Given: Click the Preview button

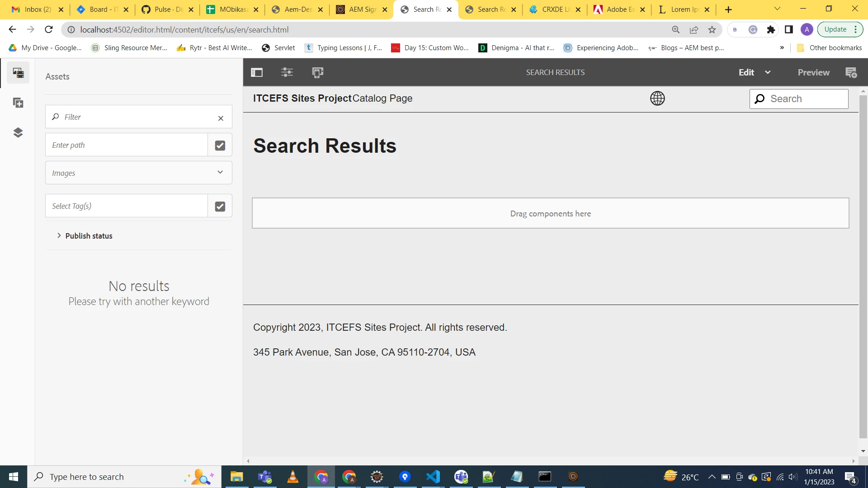Looking at the screenshot, I should 813,72.
